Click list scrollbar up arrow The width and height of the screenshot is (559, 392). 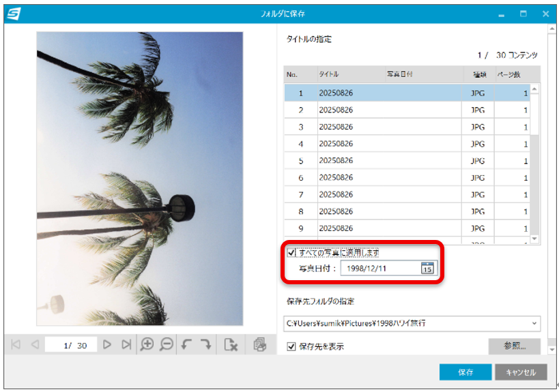534,89
